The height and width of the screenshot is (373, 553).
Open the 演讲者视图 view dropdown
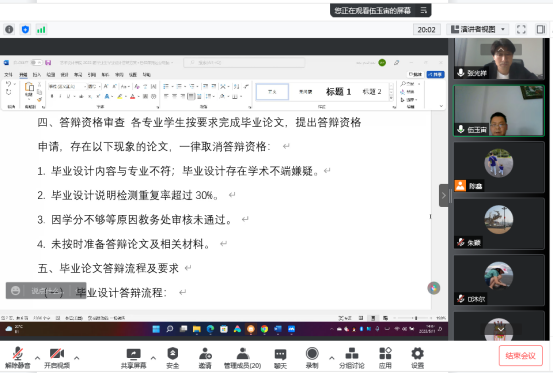tap(478, 29)
